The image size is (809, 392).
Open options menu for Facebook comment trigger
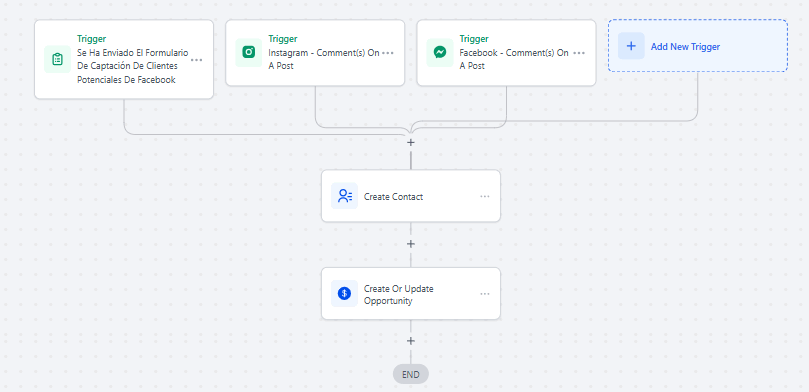pos(579,53)
